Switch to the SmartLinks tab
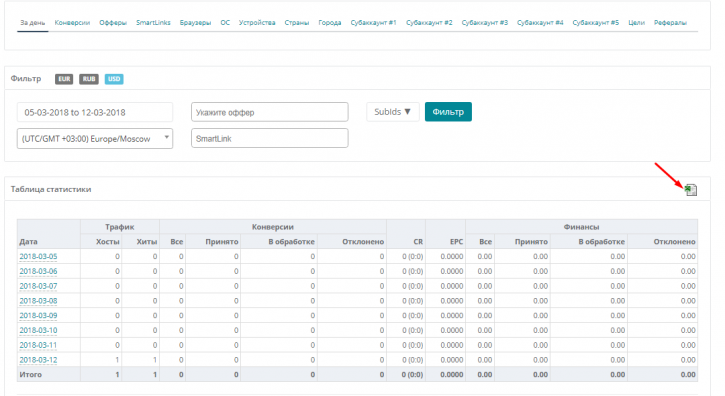The height and width of the screenshot is (396, 725). point(153,23)
